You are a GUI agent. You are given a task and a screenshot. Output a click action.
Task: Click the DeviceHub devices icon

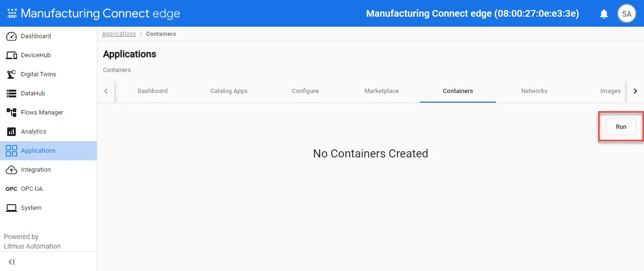[x=11, y=55]
